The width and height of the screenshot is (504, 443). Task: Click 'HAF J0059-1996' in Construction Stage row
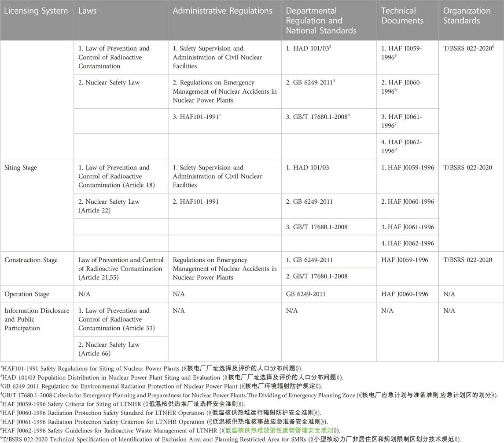(x=405, y=260)
